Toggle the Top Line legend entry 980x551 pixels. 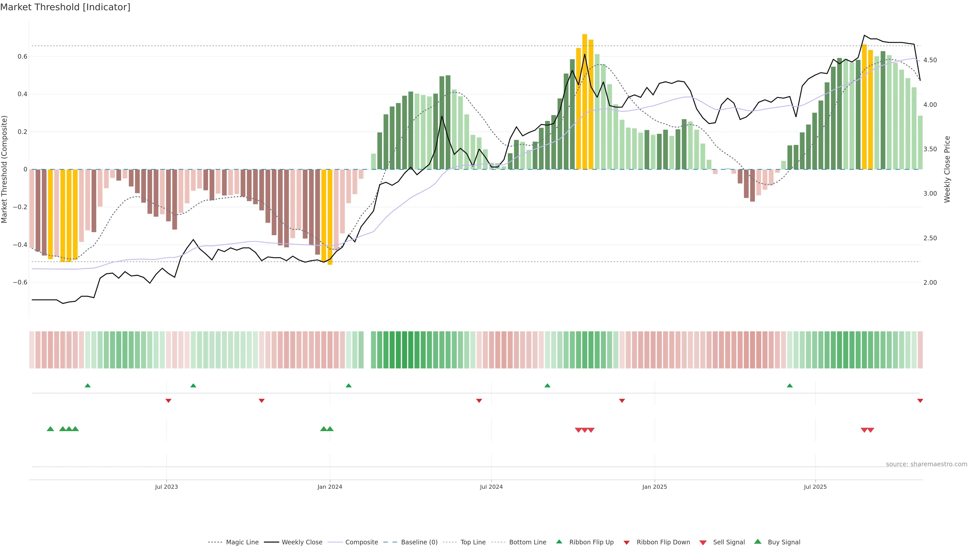point(473,542)
